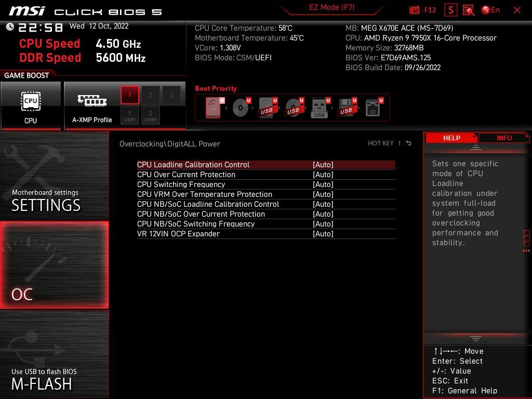Open CPU Over Current Protection [Auto] value
The width and height of the screenshot is (532, 399).
click(x=323, y=175)
